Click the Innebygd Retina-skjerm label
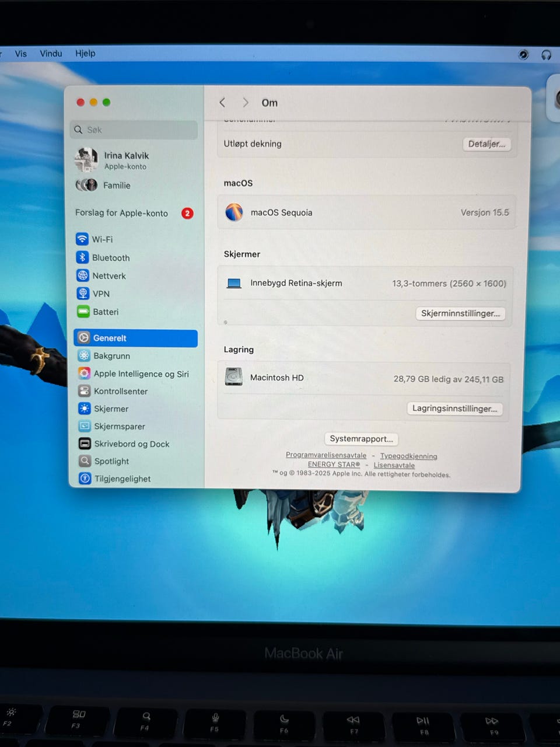This screenshot has height=747, width=560. click(x=296, y=283)
